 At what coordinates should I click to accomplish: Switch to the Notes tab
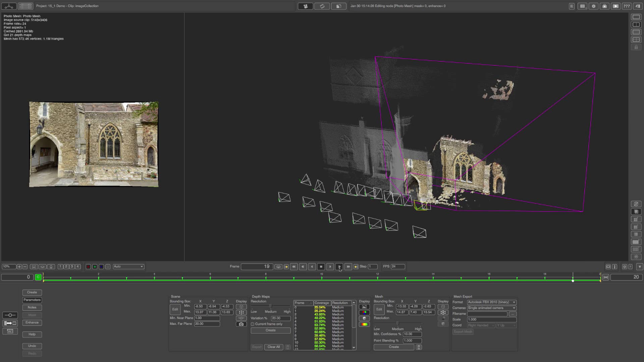click(32, 307)
